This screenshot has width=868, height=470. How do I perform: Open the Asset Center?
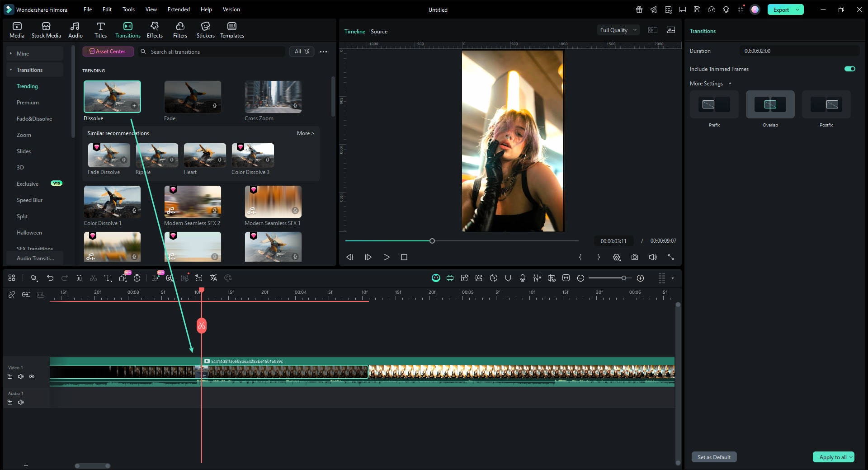click(x=108, y=51)
